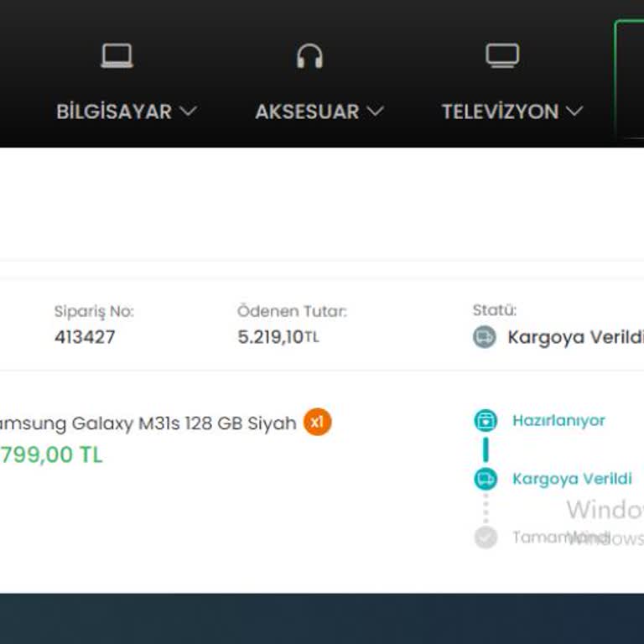Select the paid amount 5.219,10 TL
The image size is (644, 644).
278,337
